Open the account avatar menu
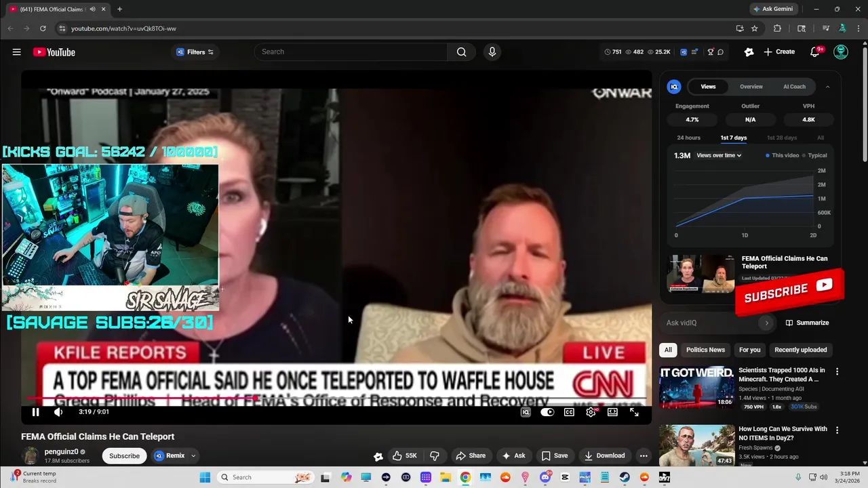This screenshot has height=488, width=868. click(x=841, y=52)
